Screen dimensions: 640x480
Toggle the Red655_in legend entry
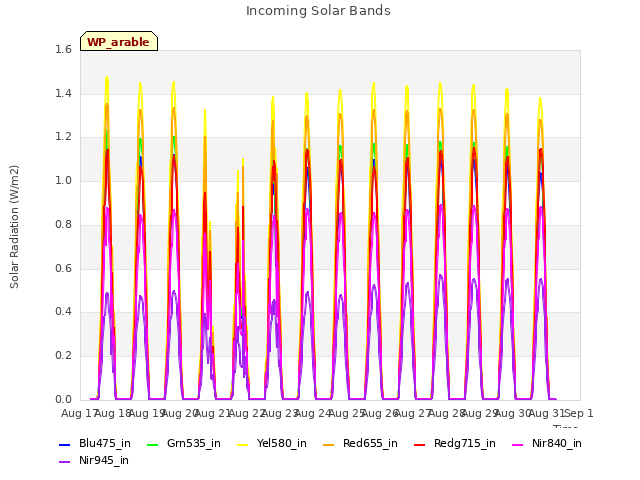click(360, 444)
